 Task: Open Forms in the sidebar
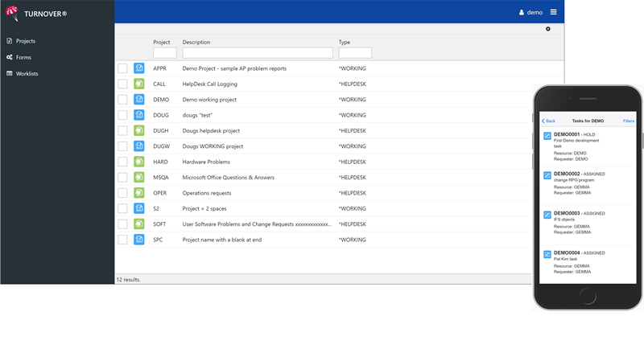(23, 57)
